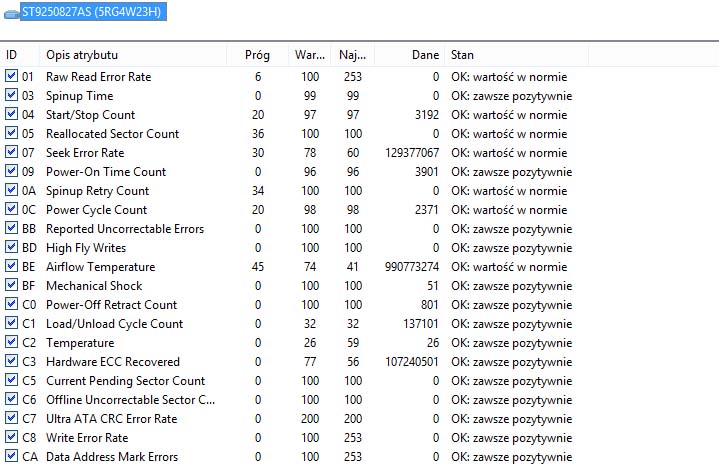The width and height of the screenshot is (719, 469).
Task: Select the Spinup Retry Count name
Action: (97, 191)
